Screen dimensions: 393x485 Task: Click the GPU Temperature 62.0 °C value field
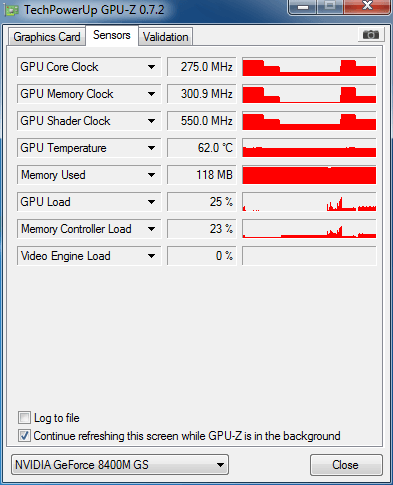pyautogui.click(x=202, y=148)
